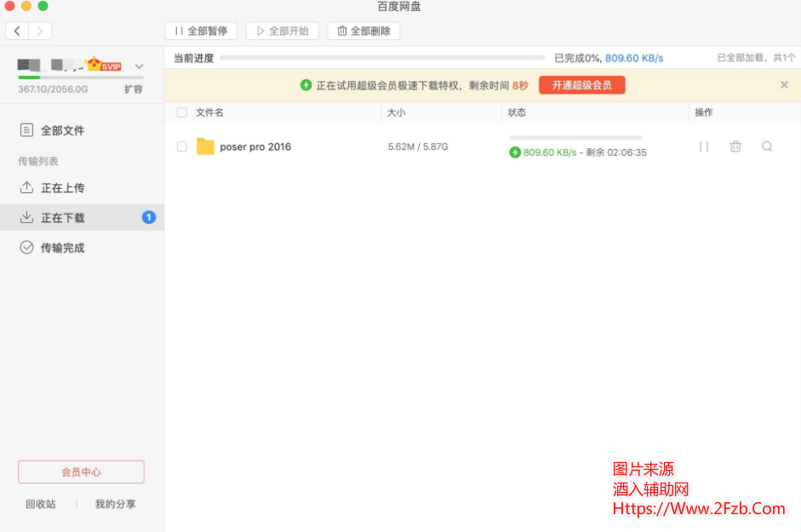The image size is (801, 532).
Task: Click the 开通超级会员 button
Action: tap(581, 85)
